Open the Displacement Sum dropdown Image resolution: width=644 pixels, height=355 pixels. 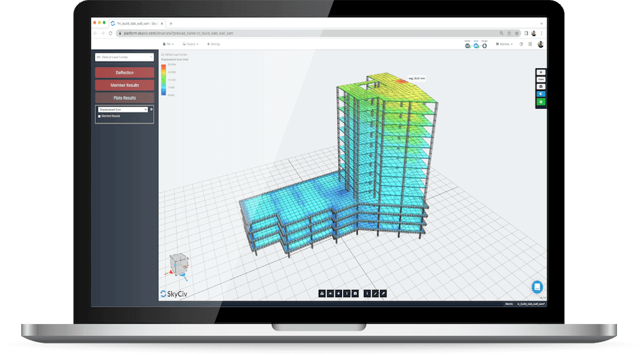(x=122, y=110)
